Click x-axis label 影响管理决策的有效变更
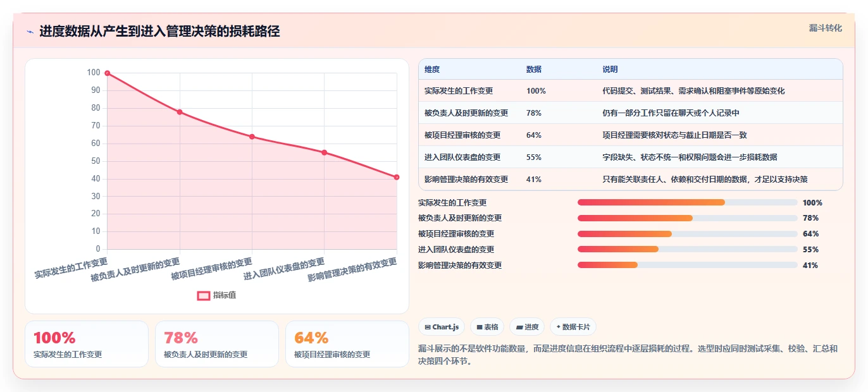 [x=352, y=270]
